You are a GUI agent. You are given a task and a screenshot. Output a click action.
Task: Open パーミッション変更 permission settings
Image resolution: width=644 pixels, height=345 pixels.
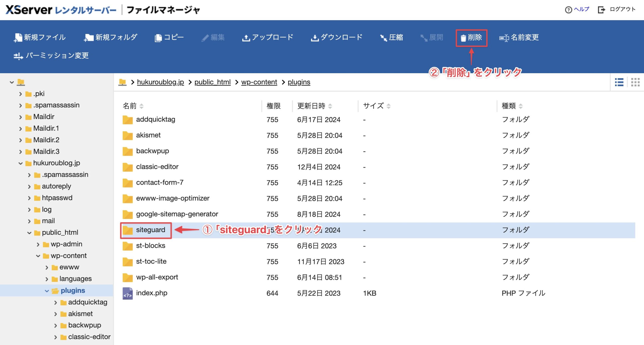coord(51,56)
